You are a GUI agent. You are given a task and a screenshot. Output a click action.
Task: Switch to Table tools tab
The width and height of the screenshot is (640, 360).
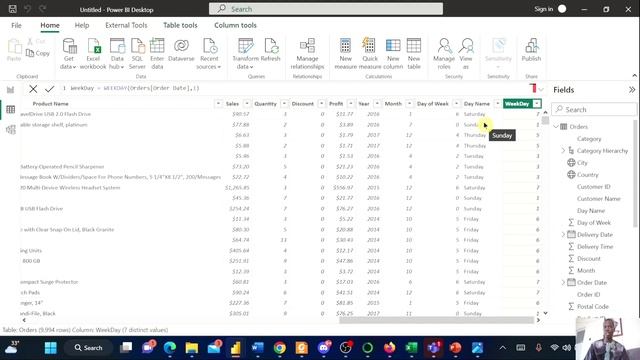pyautogui.click(x=180, y=25)
